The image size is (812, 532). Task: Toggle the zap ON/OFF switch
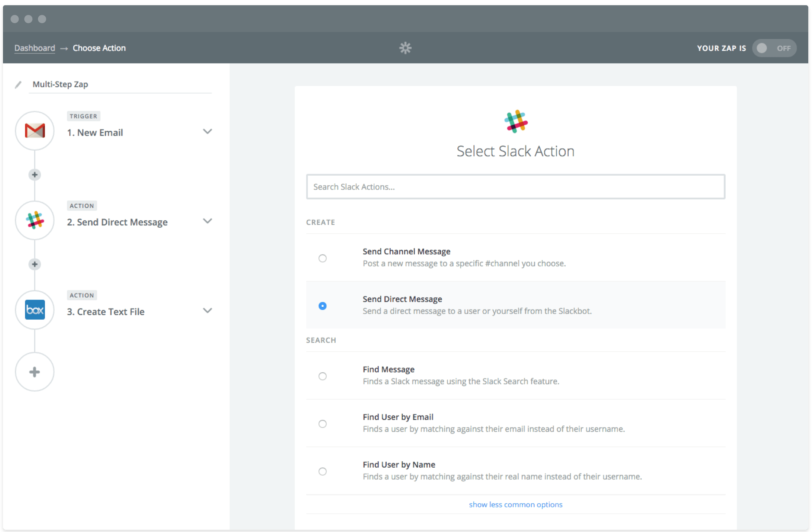click(x=774, y=48)
